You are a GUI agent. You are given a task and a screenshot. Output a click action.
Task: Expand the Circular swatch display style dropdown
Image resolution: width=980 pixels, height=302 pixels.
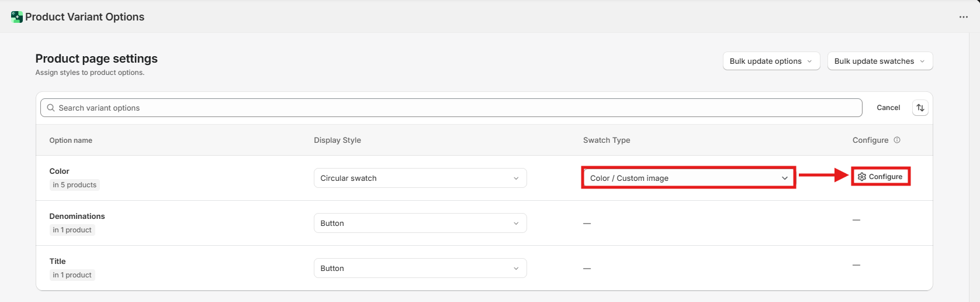point(420,178)
